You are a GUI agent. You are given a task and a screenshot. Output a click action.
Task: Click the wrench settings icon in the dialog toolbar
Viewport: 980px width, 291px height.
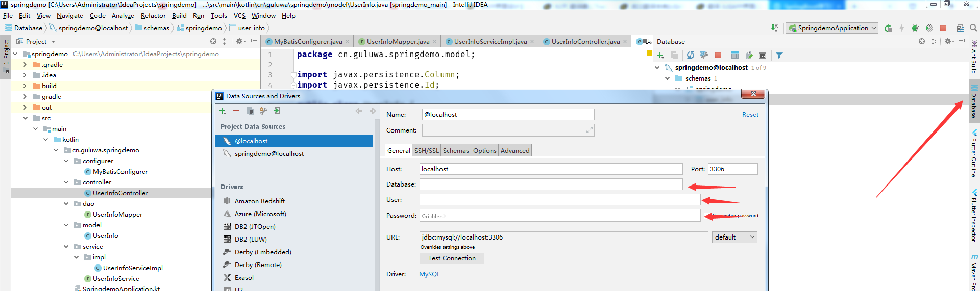point(263,111)
